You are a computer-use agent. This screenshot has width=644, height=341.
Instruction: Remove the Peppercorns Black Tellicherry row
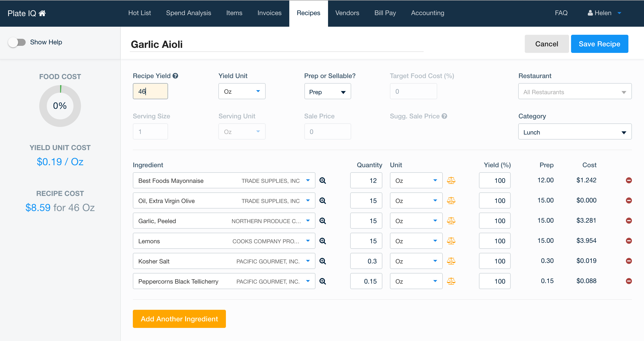tap(629, 281)
